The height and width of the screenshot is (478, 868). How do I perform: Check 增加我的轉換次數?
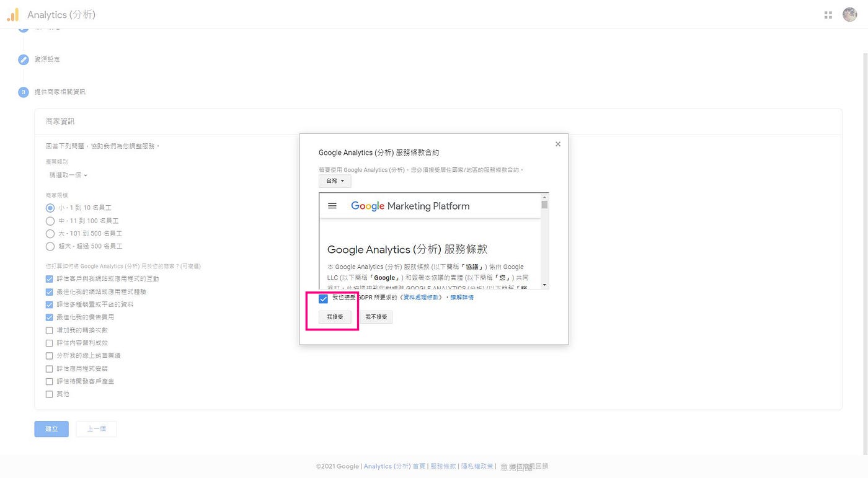(x=50, y=330)
